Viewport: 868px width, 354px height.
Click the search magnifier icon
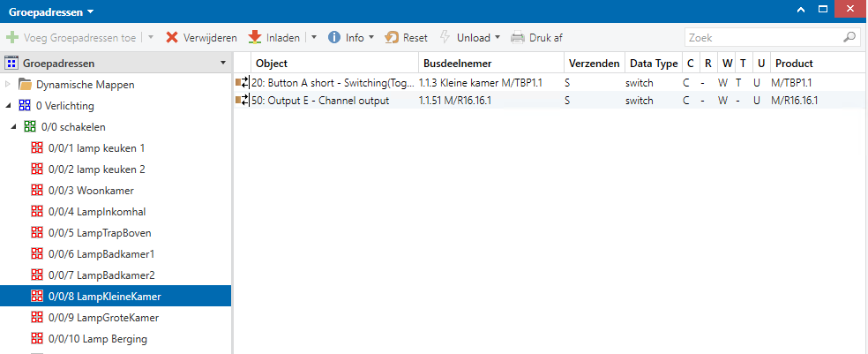click(849, 38)
